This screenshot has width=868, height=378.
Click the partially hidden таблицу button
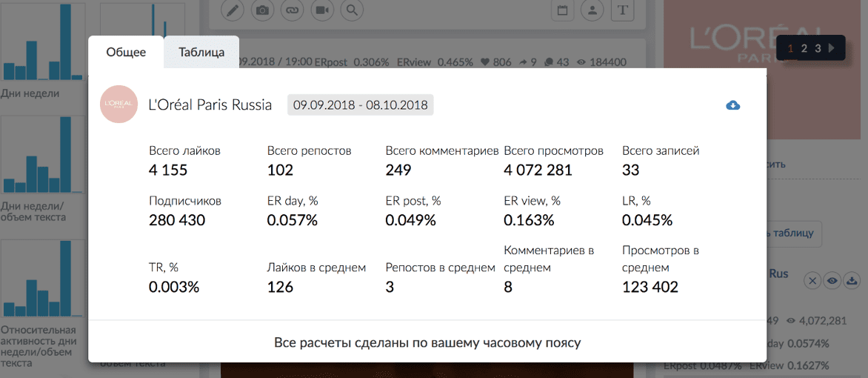794,234
